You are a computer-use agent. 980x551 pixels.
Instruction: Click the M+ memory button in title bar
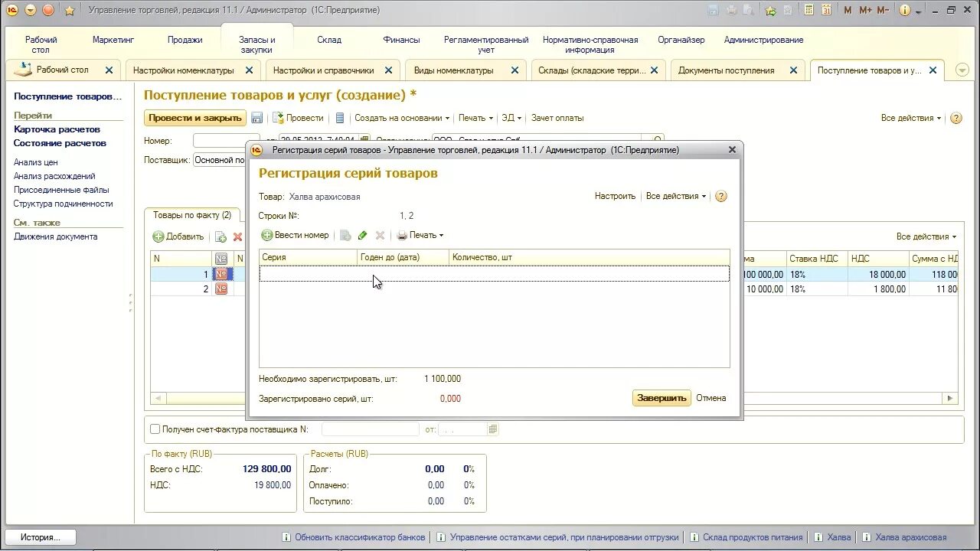click(865, 11)
